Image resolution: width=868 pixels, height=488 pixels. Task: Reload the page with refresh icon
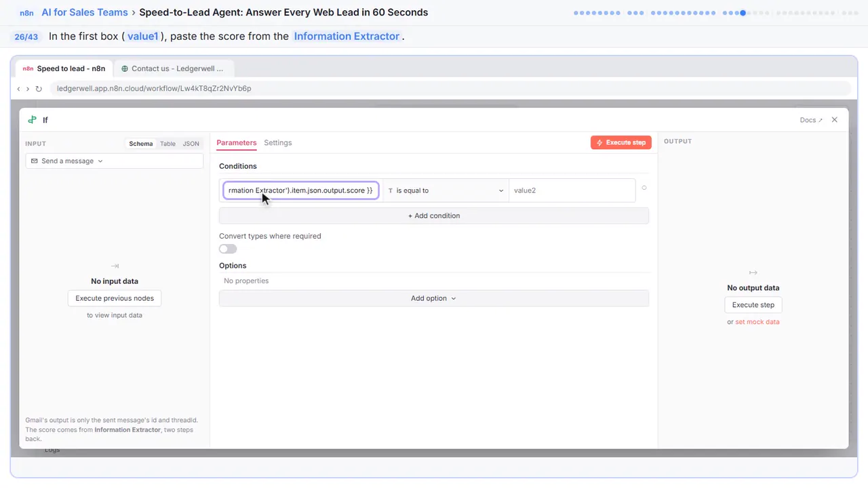39,89
